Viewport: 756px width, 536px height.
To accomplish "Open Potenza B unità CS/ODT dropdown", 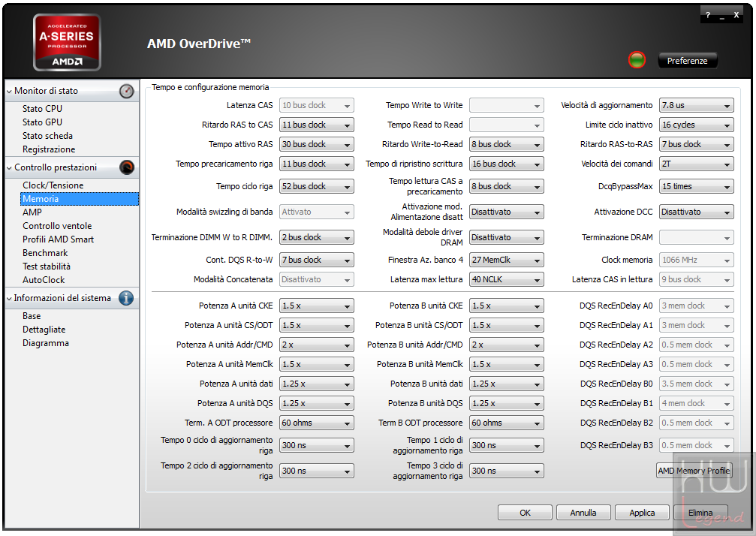I will pyautogui.click(x=506, y=325).
